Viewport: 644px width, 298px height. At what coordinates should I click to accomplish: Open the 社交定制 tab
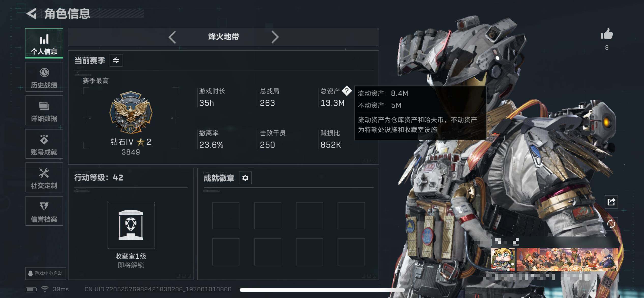coord(44,178)
